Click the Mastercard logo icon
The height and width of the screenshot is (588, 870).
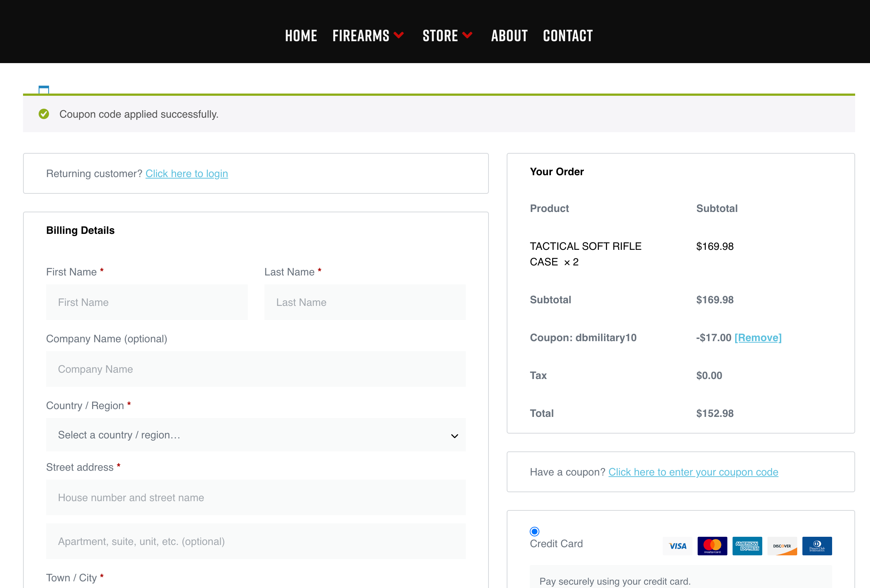[x=712, y=546]
